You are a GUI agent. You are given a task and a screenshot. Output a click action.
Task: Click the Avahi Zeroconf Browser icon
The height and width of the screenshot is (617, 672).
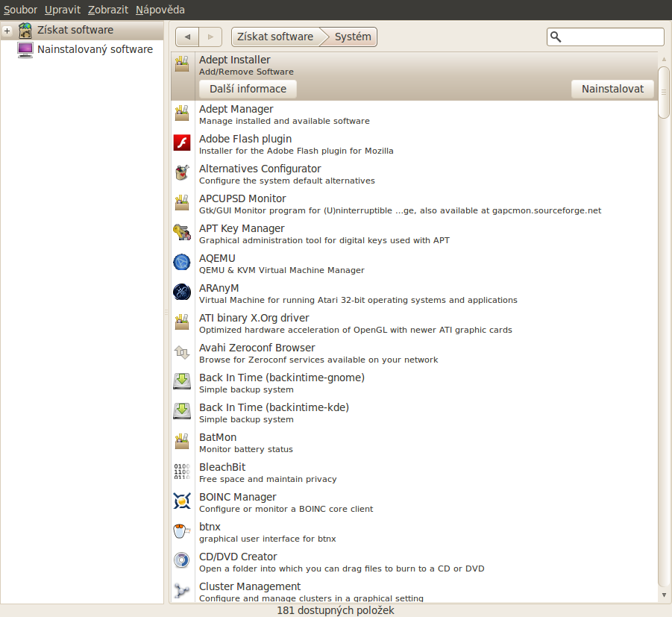tap(182, 352)
